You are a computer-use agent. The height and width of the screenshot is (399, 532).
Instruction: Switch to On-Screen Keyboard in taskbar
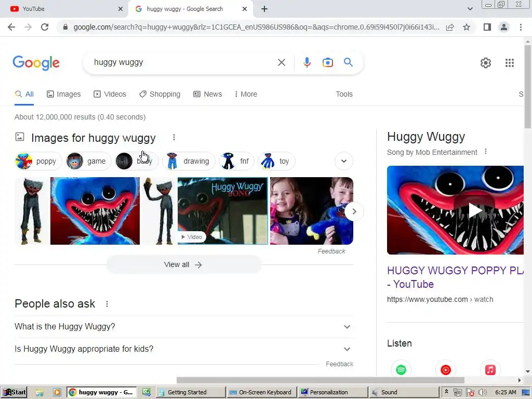click(x=261, y=392)
